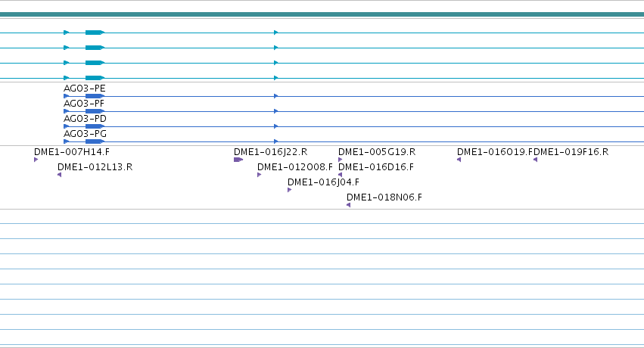
Task: Select purple arrow glyph under DME1-005G19.R
Action: [341, 160]
